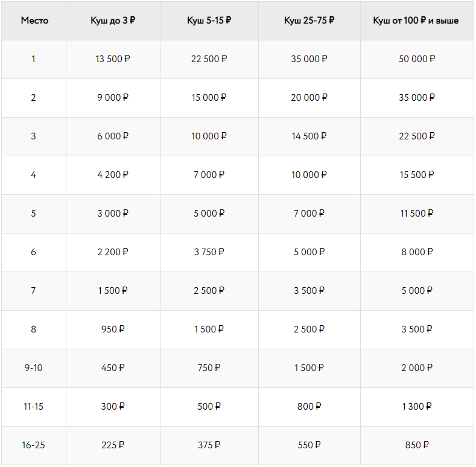Screen dimensions: 476x467
Task: Click the "Куш от 100 ₽ и выше" header
Action: pos(416,21)
